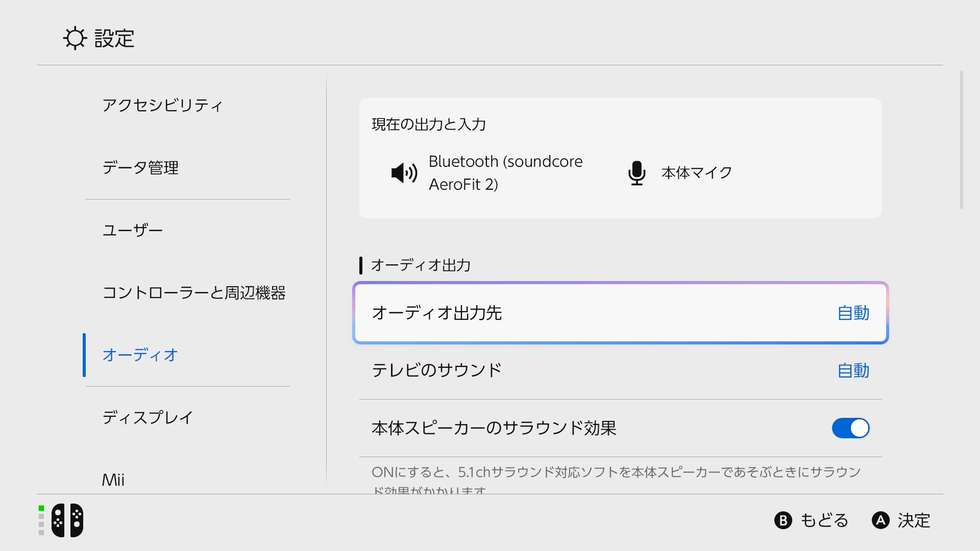Click 本体マイク text

(x=697, y=173)
